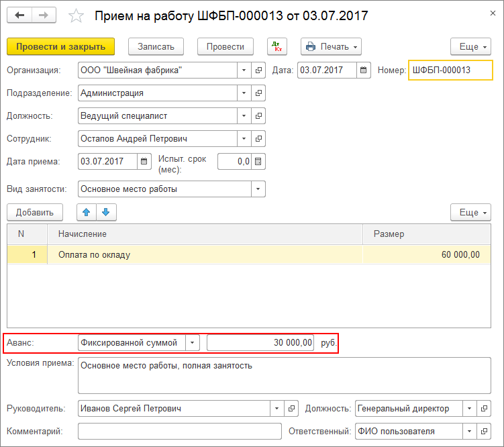The image size is (504, 447).
Task: Open the ДтКт postings icon
Action: (276, 46)
